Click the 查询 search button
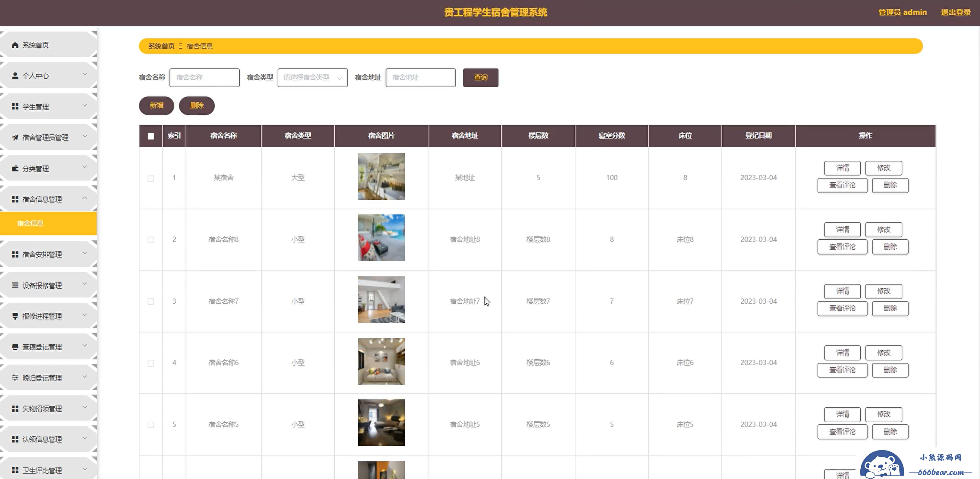The height and width of the screenshot is (479, 980). [x=480, y=78]
